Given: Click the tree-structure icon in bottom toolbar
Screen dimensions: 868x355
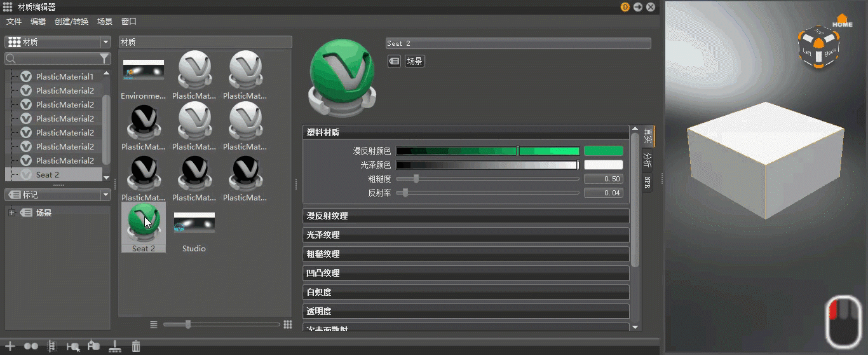Looking at the screenshot, I should click(52, 346).
